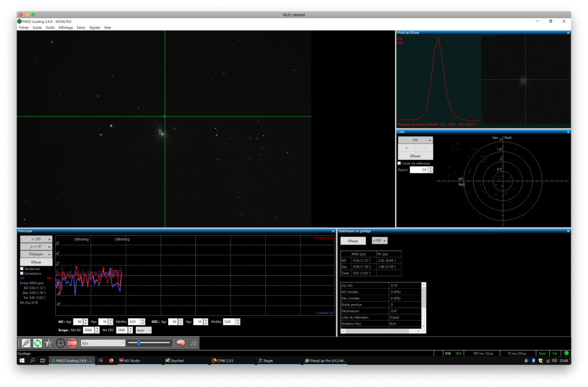The width and height of the screenshot is (588, 387).
Task: Open statistics x:200 dropdown
Action: 379,241
